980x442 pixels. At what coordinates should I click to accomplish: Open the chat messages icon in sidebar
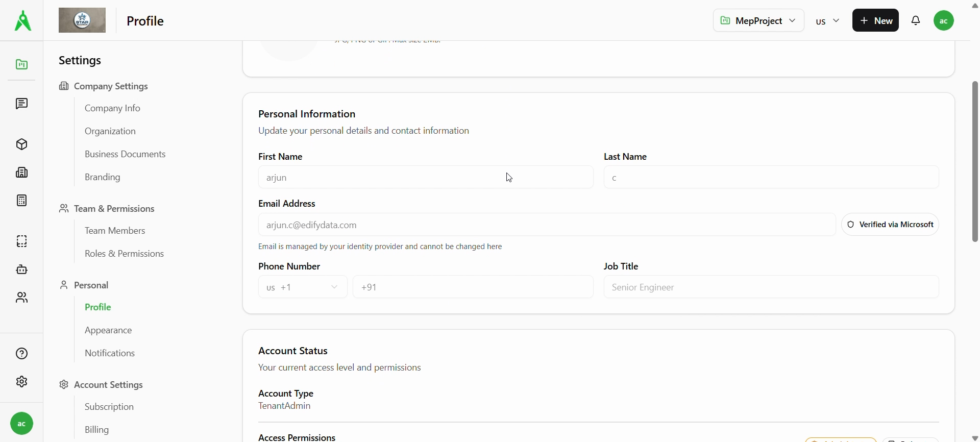point(21,104)
